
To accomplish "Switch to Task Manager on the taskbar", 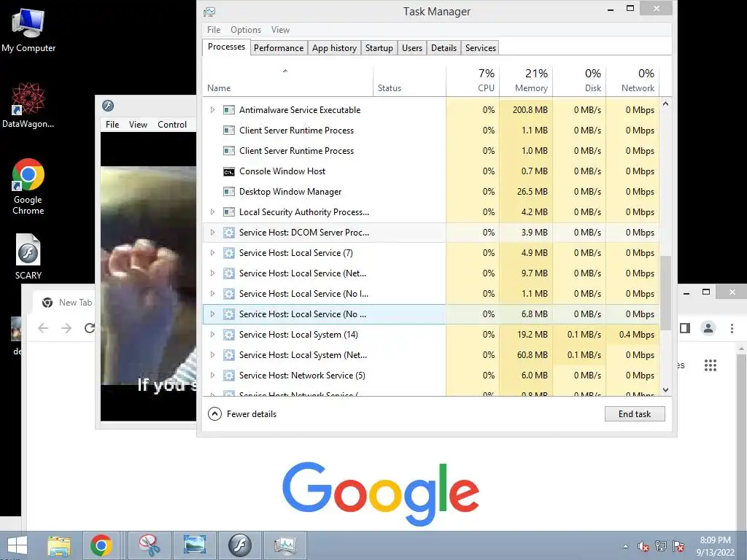I will click(x=285, y=545).
